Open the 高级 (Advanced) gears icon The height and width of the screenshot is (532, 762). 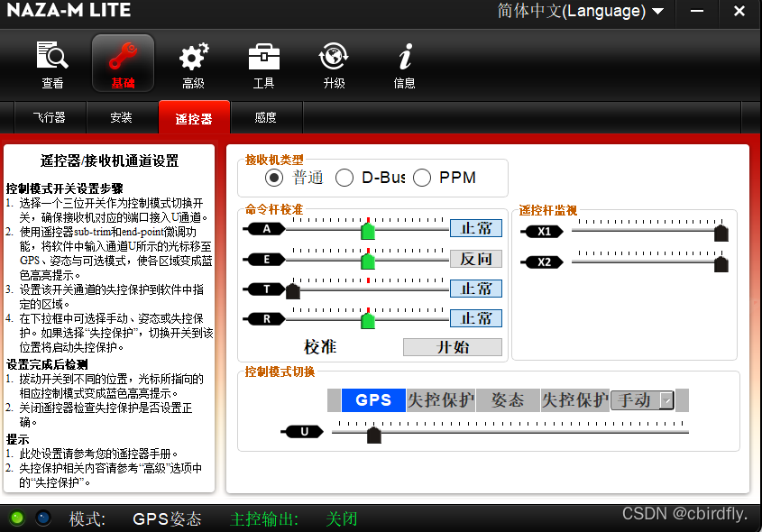[x=193, y=64]
